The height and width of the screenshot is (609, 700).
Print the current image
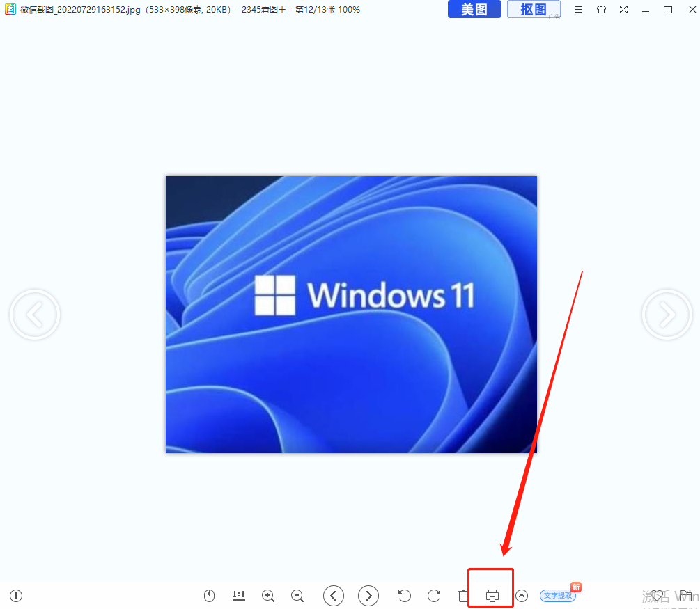pyautogui.click(x=492, y=596)
